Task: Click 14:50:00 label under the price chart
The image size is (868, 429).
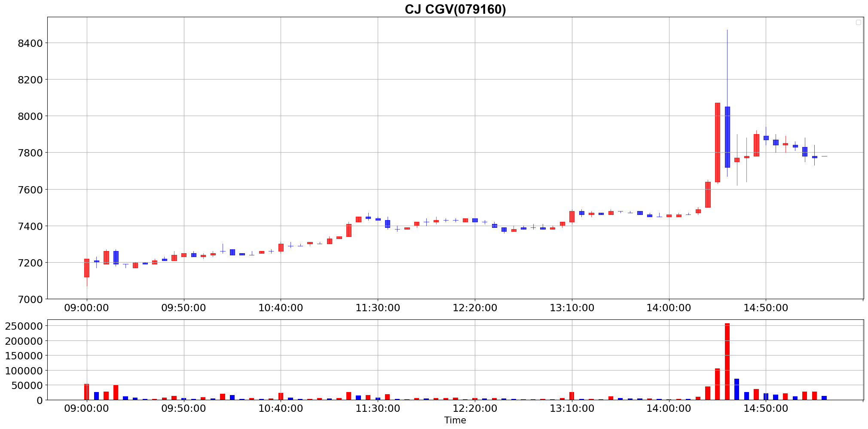Action: 766,308
